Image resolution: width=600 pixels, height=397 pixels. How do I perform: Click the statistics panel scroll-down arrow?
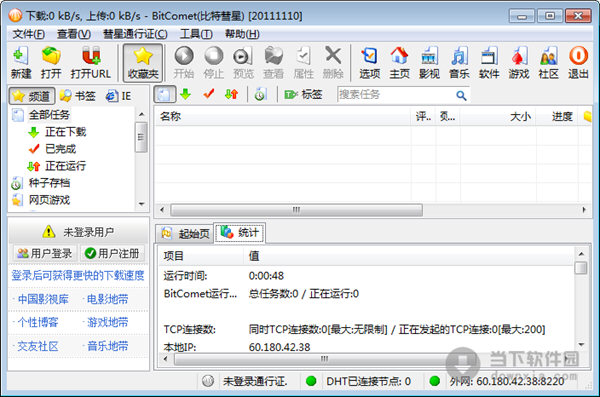pos(581,345)
